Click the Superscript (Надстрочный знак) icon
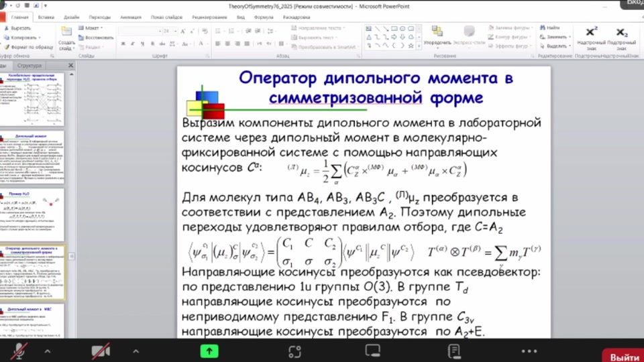The height and width of the screenshot is (362, 644). click(x=591, y=33)
